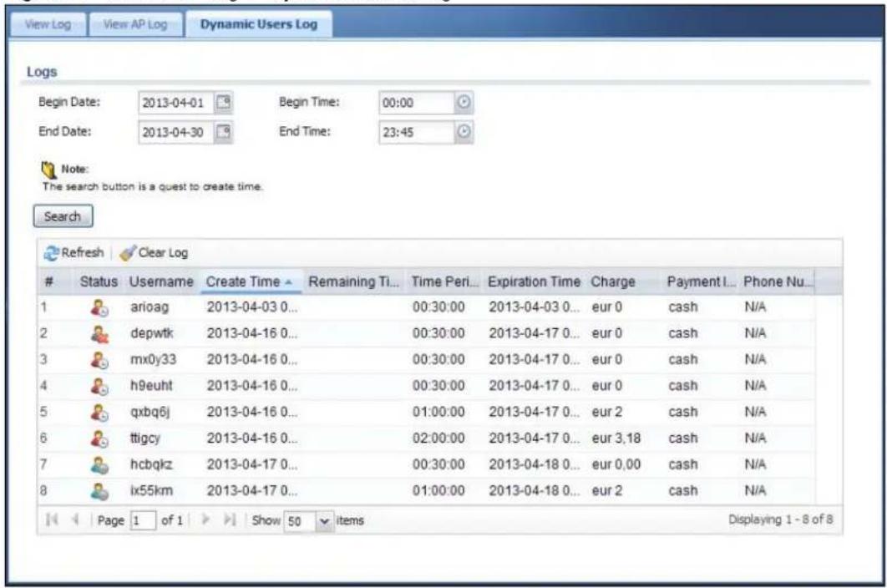887x588 pixels.
Task: Open the Begin Time clock picker
Action: click(x=464, y=103)
